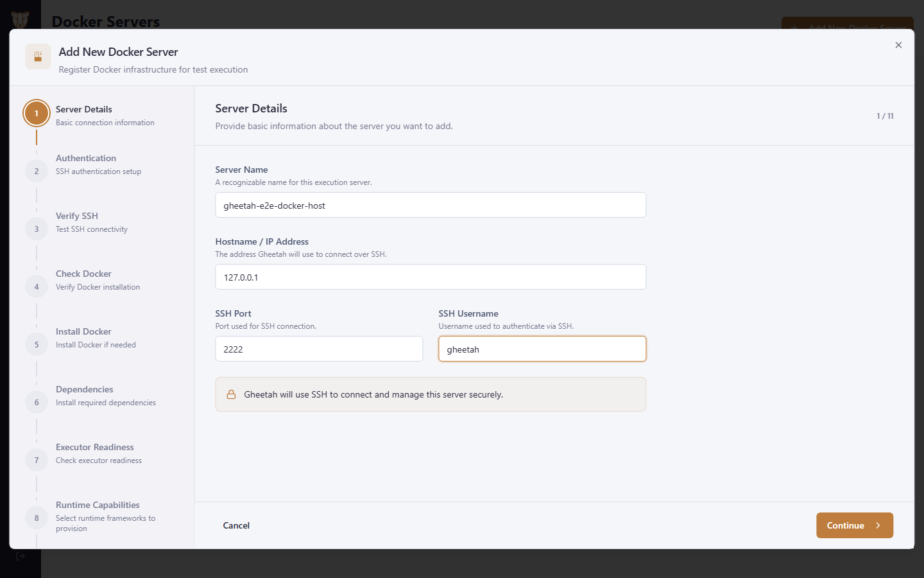The image size is (924, 578).
Task: Select step 3 Verify SSH number circle
Action: pyautogui.click(x=37, y=229)
